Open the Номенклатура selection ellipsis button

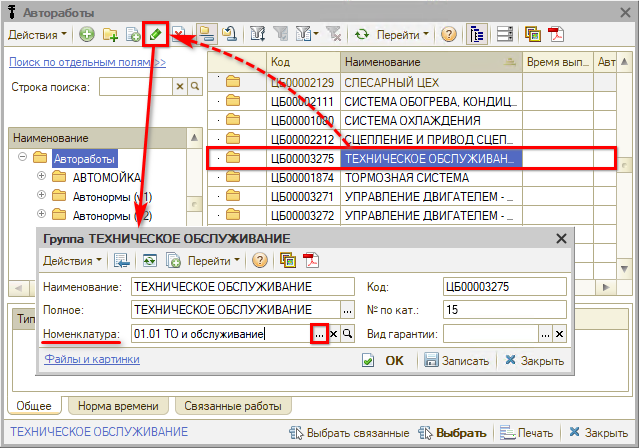(x=319, y=334)
